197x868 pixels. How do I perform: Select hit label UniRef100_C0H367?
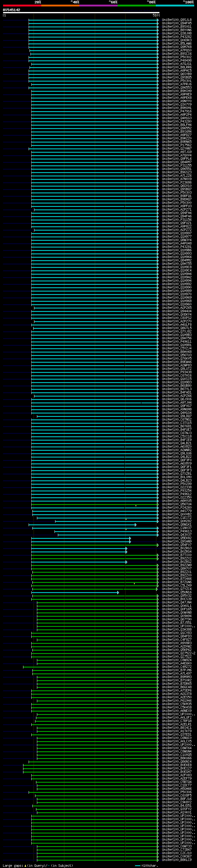[x=176, y=857]
